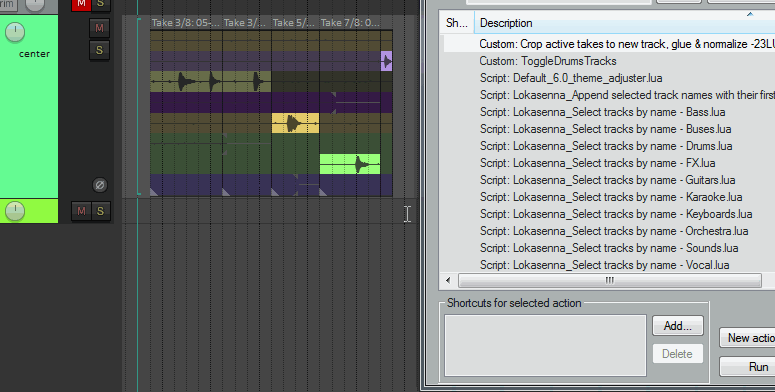Screen dimensions: 775x392
Task: Click the Sh... shortcut column header
Action: pos(457,23)
